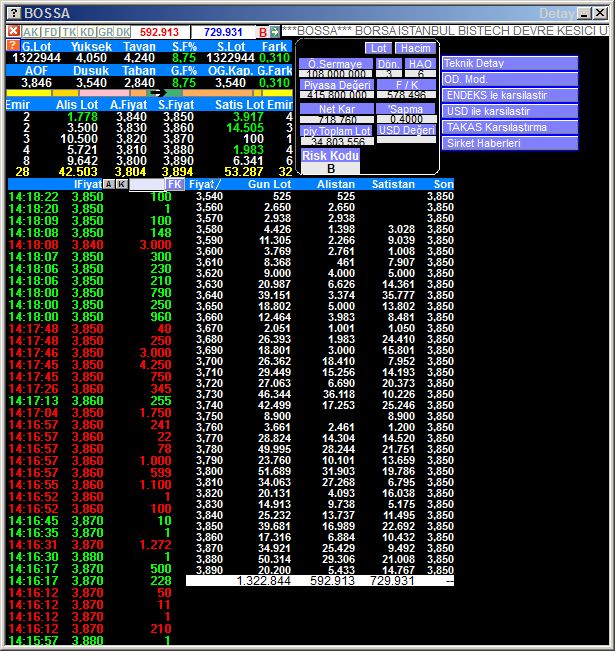The image size is (615, 651).
Task: Click ENDEKS le karsilastir button
Action: click(x=510, y=95)
